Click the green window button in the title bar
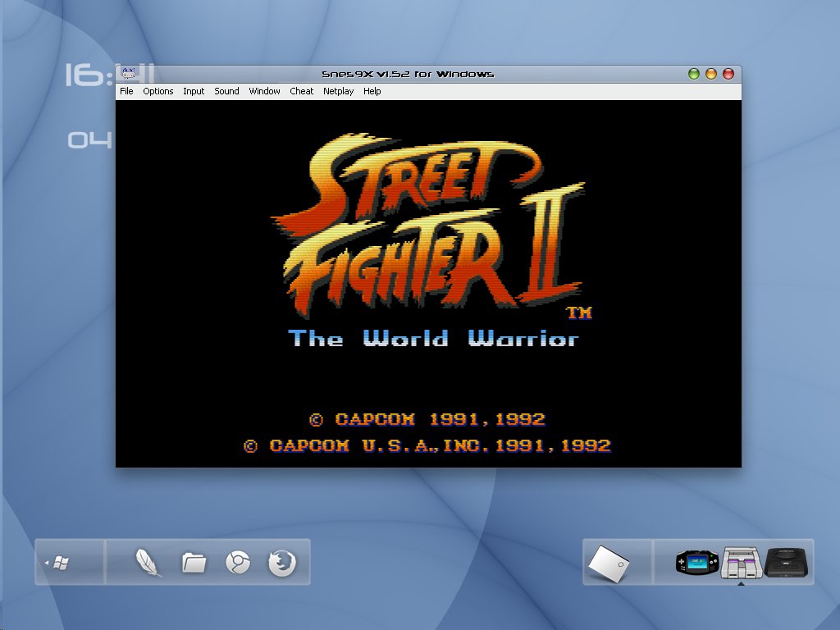 (x=694, y=74)
